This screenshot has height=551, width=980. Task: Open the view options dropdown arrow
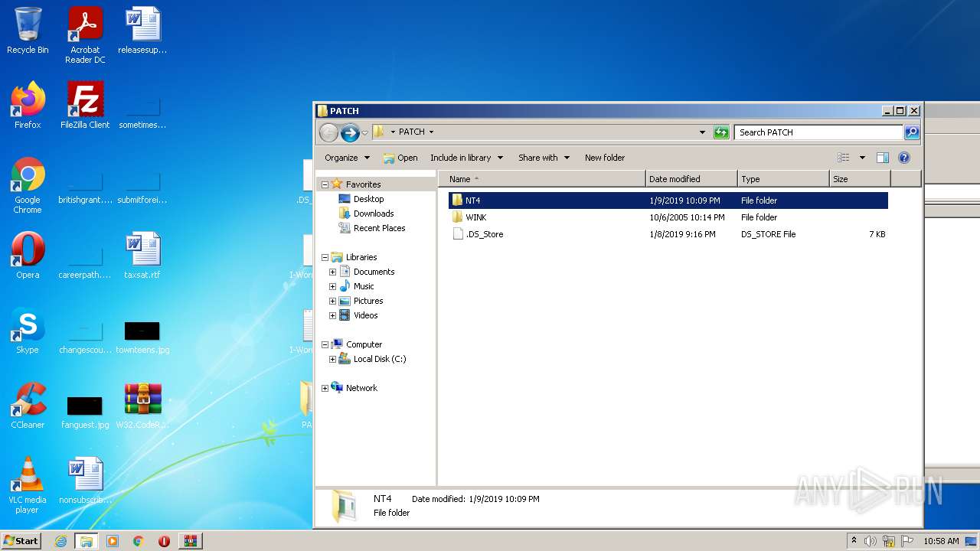click(862, 158)
